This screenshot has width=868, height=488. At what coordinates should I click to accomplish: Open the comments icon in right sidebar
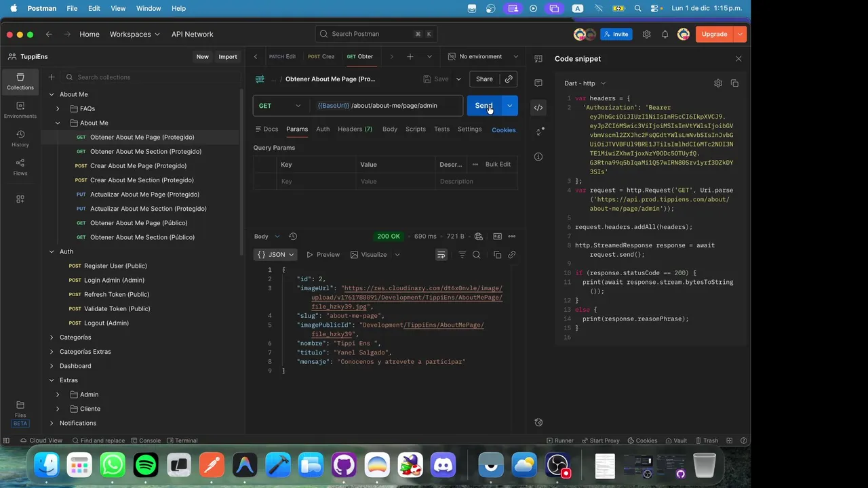[538, 83]
